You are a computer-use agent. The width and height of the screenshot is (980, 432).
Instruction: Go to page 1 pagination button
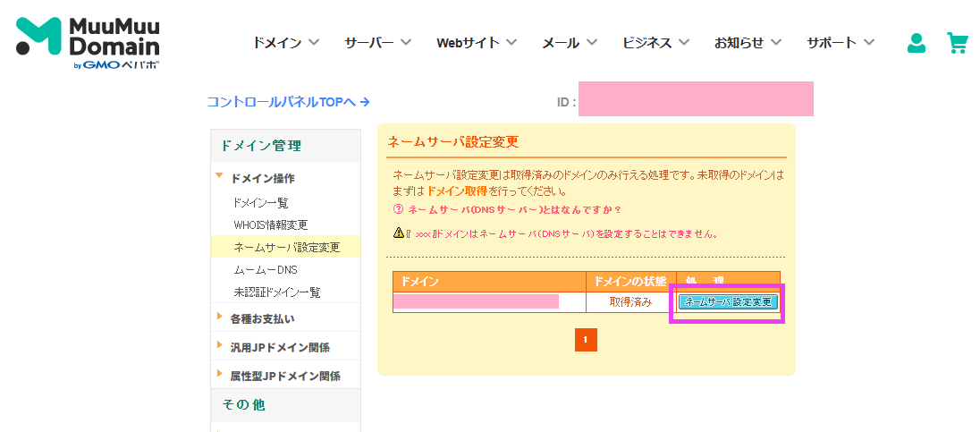[x=586, y=340]
